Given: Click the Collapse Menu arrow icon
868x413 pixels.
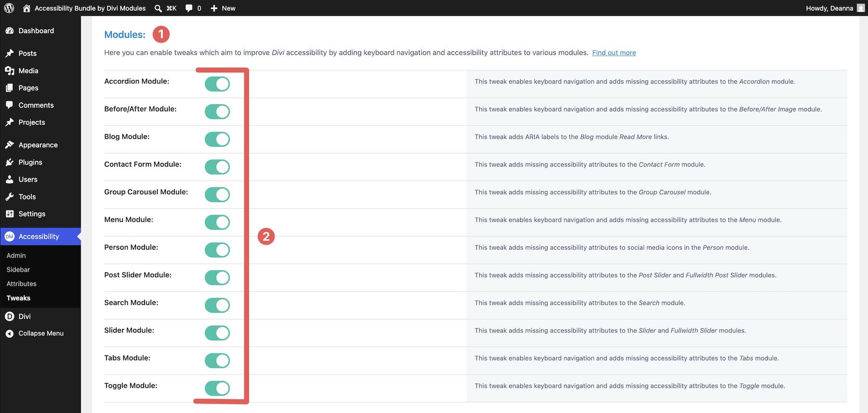Looking at the screenshot, I should [10, 333].
